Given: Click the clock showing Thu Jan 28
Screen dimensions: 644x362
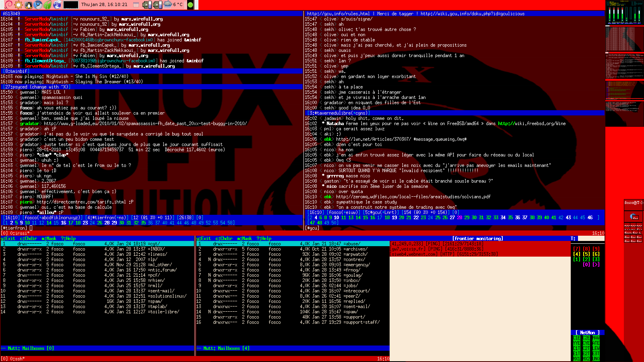Looking at the screenshot, I should pyautogui.click(x=104, y=5).
